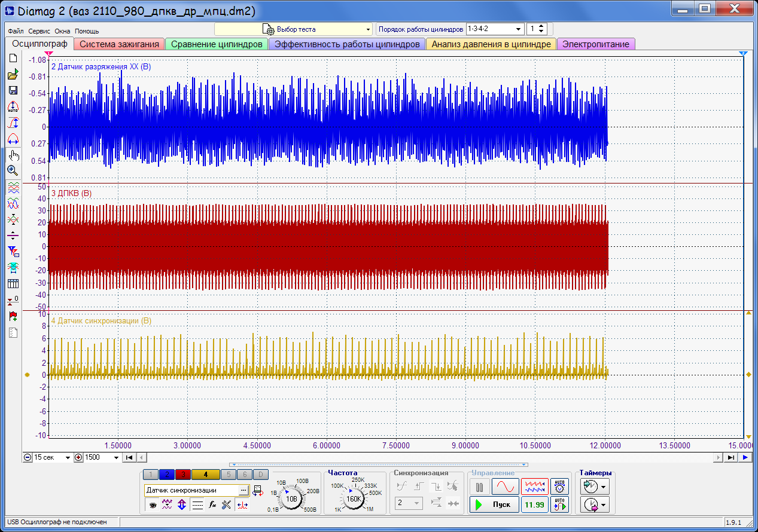This screenshot has width=758, height=532.
Task: Select blue channel 2 button
Action: point(167,475)
